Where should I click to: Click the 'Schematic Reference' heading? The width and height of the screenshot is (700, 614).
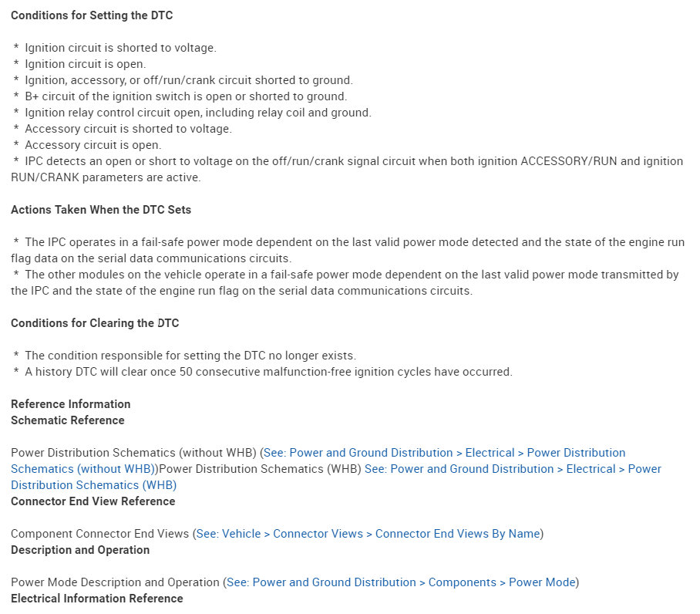(68, 420)
